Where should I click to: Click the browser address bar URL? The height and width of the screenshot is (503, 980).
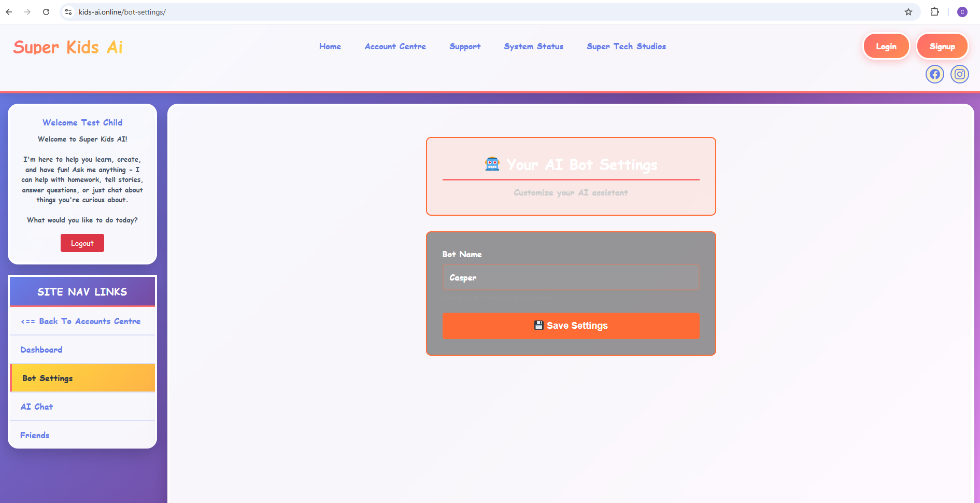122,12
